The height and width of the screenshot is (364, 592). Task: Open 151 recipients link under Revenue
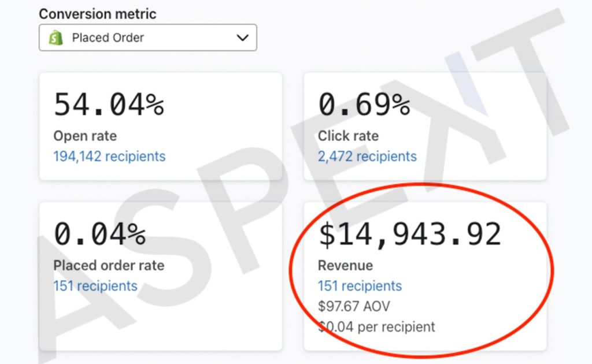coord(360,286)
